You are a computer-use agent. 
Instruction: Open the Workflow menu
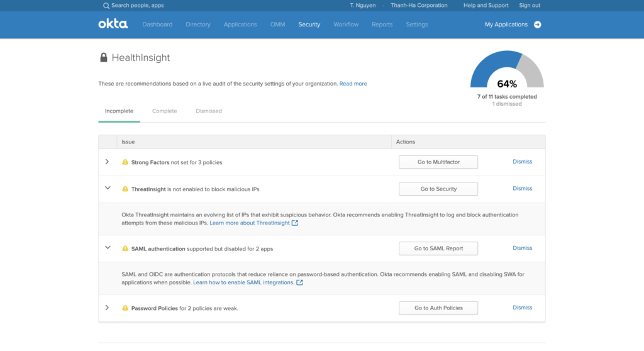[x=346, y=25]
